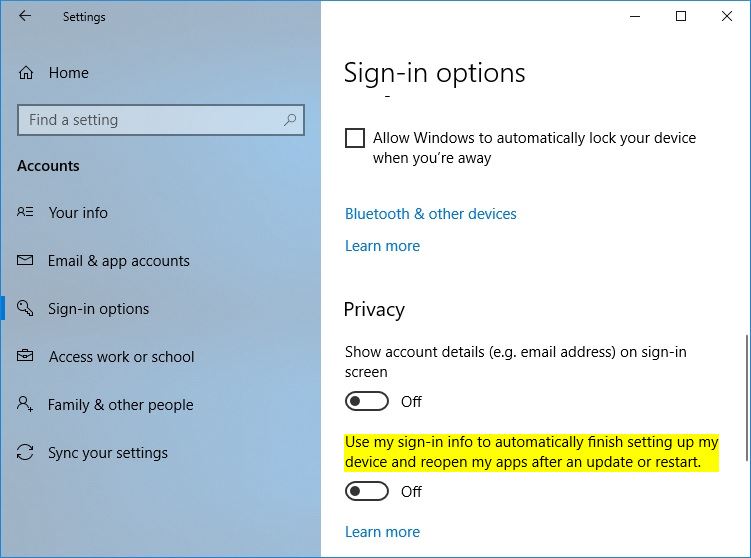Close the Settings window
The height and width of the screenshot is (558, 751).
pos(727,16)
